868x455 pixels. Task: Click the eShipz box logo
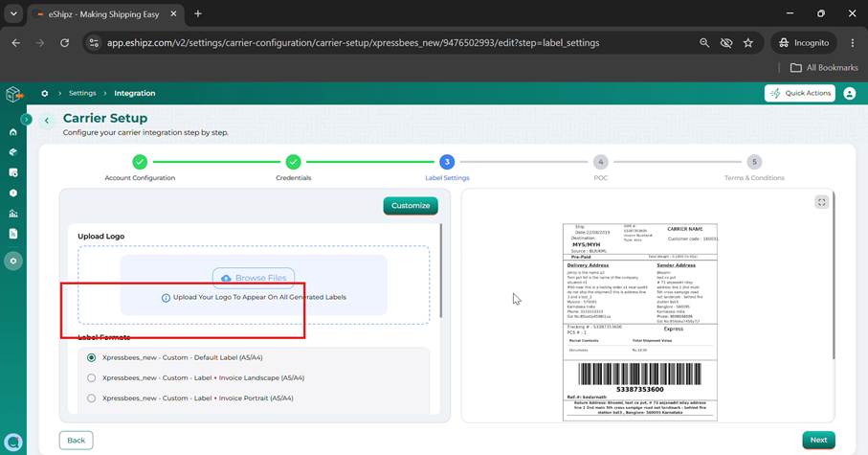13,94
